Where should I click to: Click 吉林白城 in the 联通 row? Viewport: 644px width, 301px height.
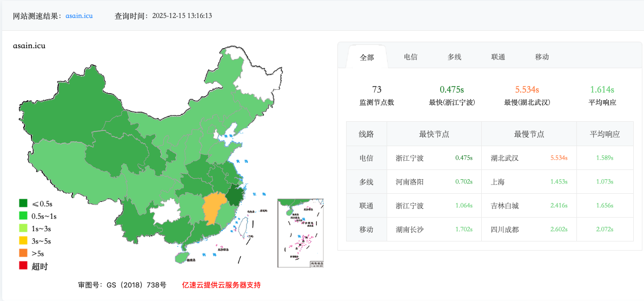point(505,206)
